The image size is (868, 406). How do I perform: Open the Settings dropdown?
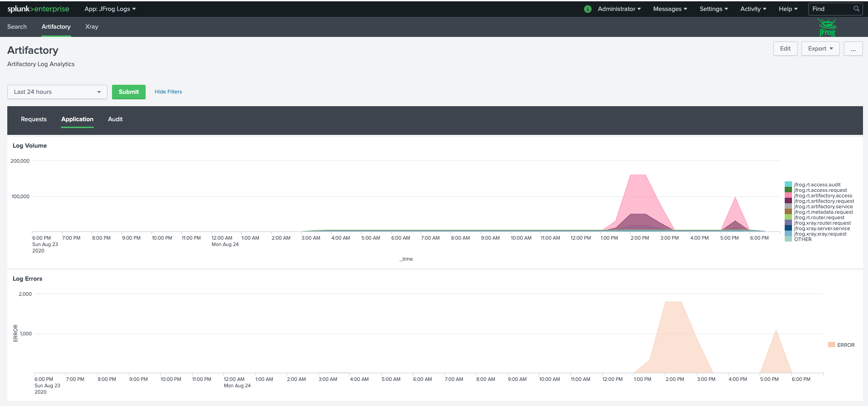714,9
